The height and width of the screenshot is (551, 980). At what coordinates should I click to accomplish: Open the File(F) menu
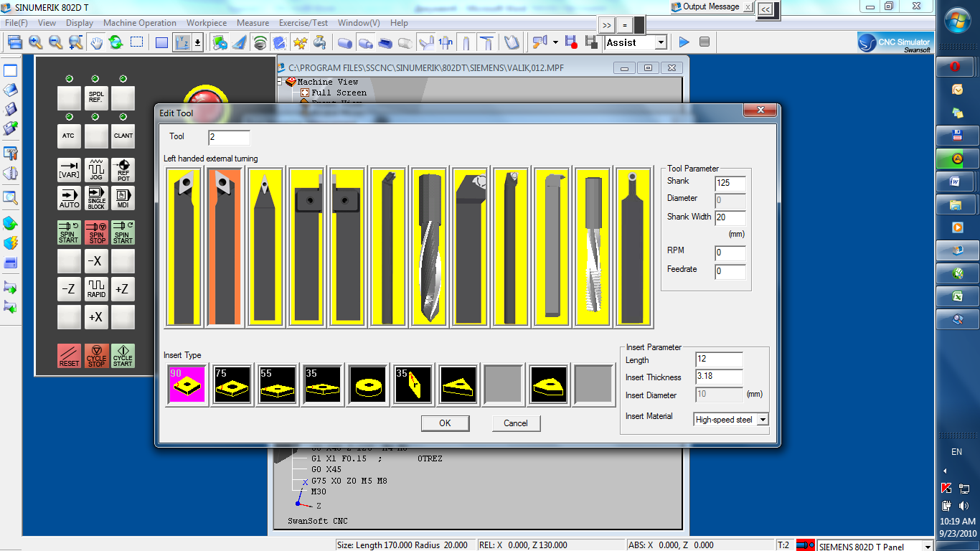click(17, 23)
